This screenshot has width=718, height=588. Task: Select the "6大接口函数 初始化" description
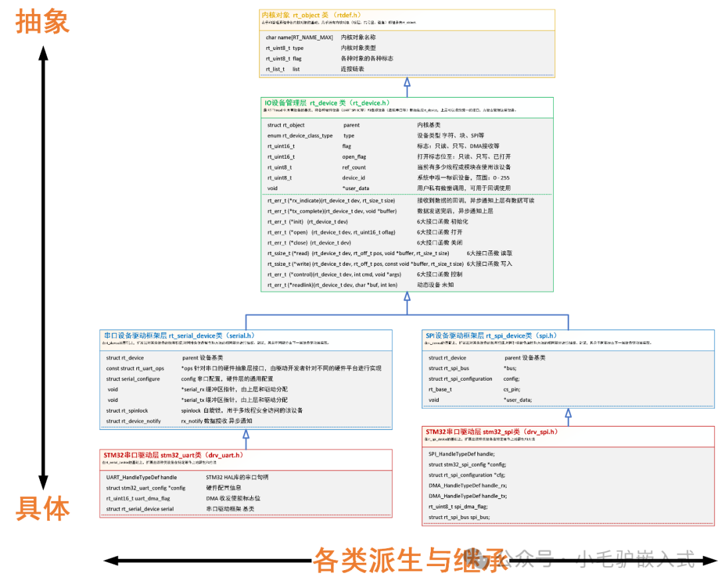coord(442,221)
